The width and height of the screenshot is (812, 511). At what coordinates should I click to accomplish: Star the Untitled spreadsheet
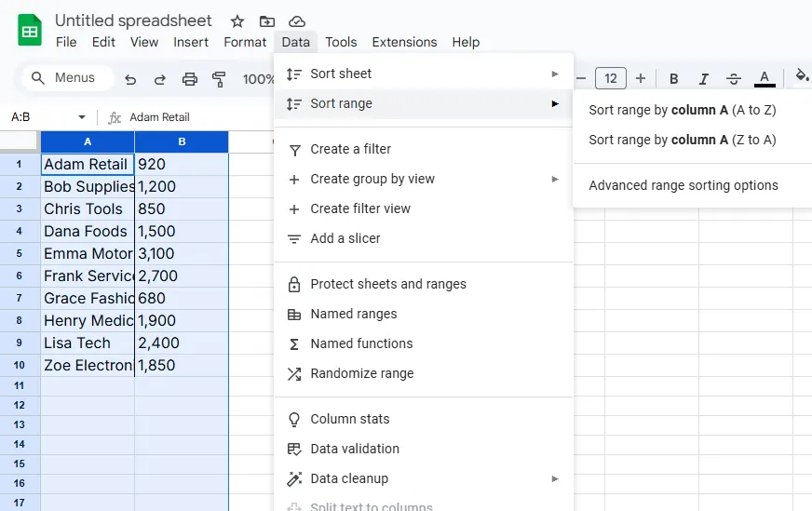point(237,21)
